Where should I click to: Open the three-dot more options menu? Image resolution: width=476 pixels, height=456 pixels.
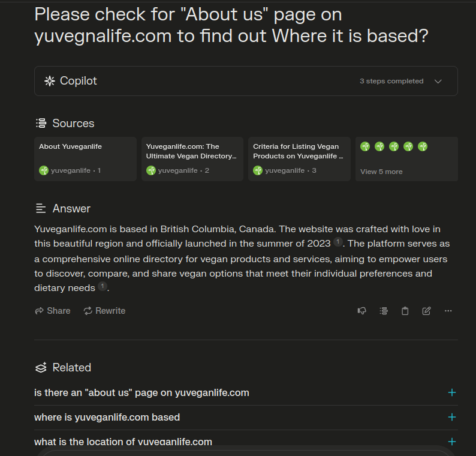448,311
